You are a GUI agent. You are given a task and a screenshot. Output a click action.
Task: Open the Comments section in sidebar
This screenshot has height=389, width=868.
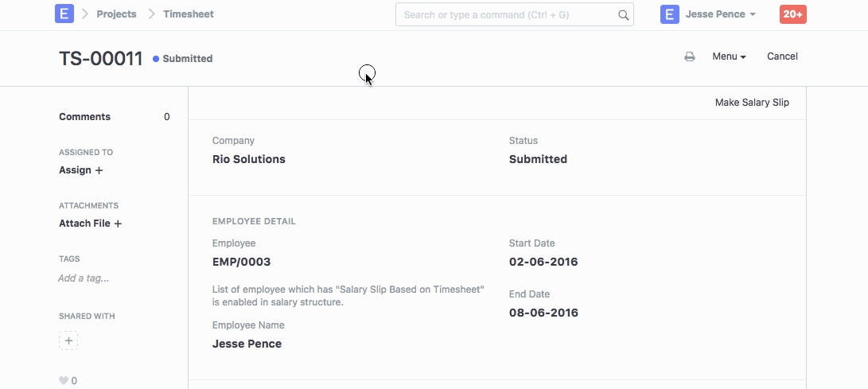coord(84,117)
